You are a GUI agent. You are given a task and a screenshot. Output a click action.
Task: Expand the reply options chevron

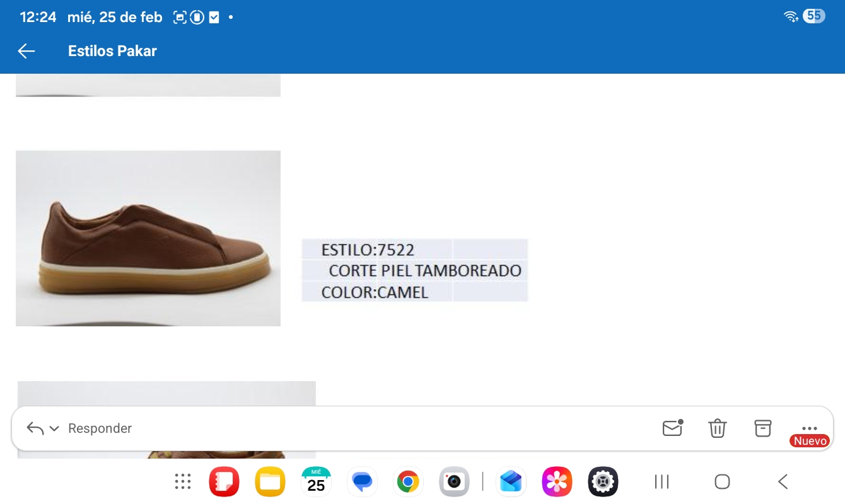click(54, 429)
